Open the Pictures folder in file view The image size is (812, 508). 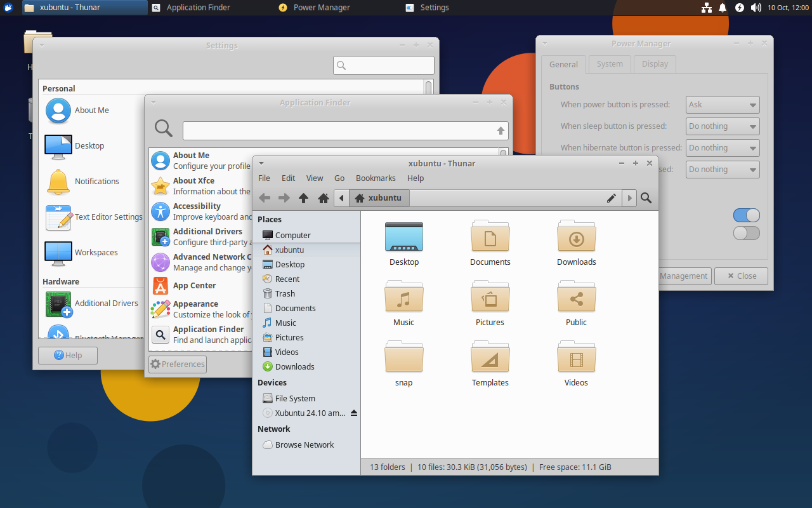[x=490, y=304]
